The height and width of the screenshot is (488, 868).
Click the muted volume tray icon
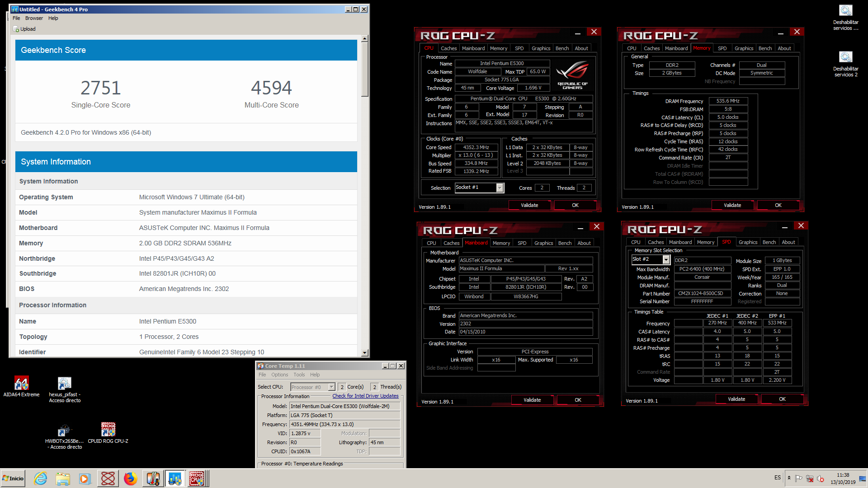(821, 479)
